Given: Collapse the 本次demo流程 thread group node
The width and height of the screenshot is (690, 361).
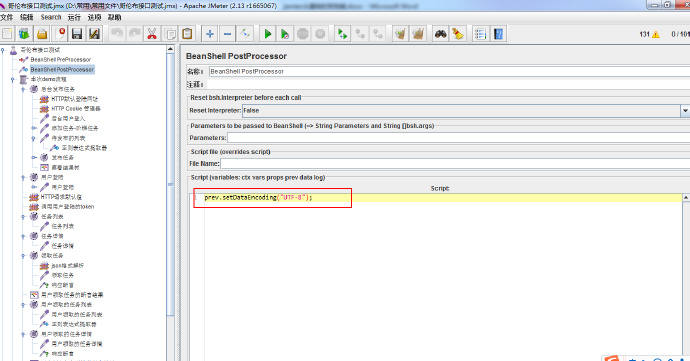Looking at the screenshot, I should pos(13,80).
